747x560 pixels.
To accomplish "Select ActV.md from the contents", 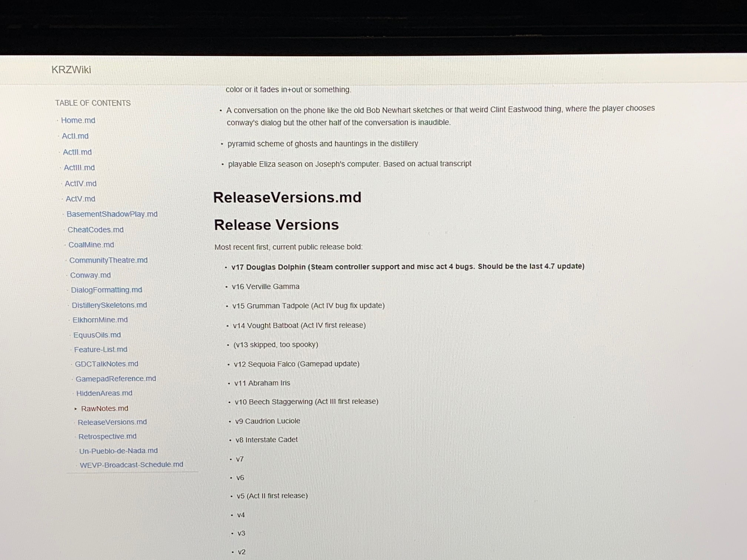I will 80,199.
